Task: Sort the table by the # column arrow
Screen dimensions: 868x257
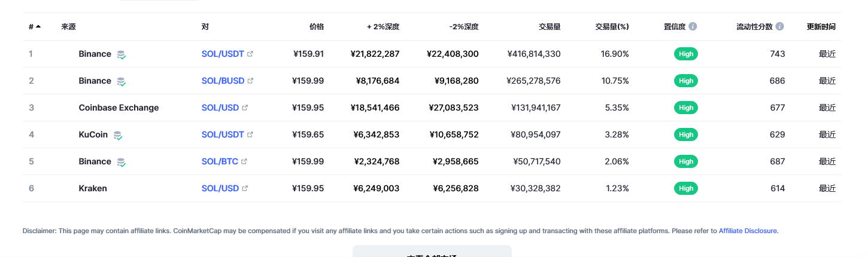Action: (x=38, y=27)
